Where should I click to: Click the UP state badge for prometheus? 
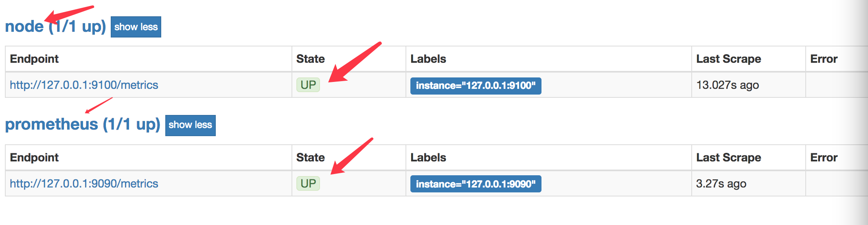308,183
